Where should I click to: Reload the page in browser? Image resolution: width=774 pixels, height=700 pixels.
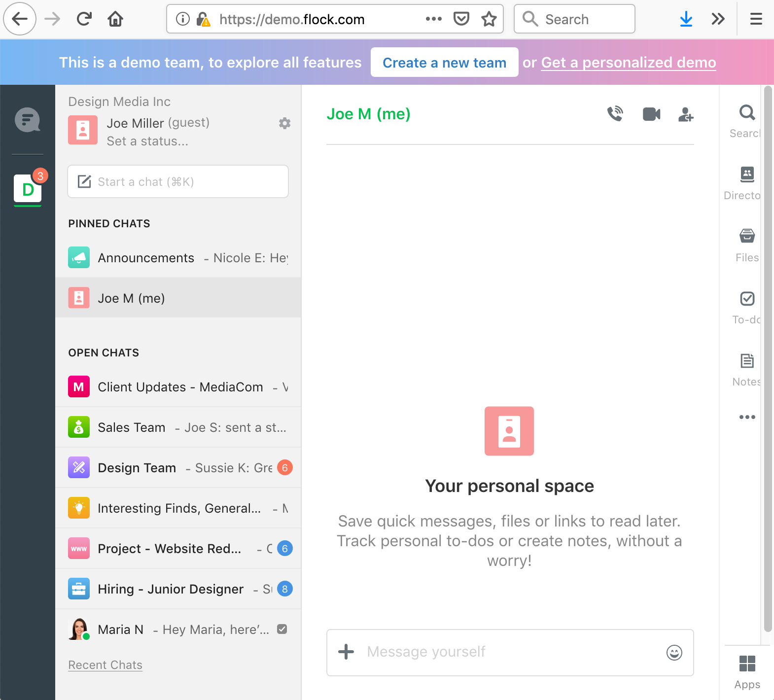click(84, 19)
